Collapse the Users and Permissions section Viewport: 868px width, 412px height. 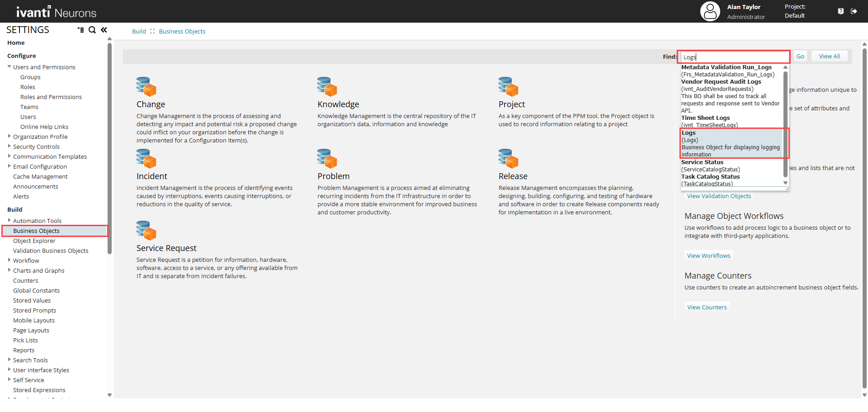(9, 66)
